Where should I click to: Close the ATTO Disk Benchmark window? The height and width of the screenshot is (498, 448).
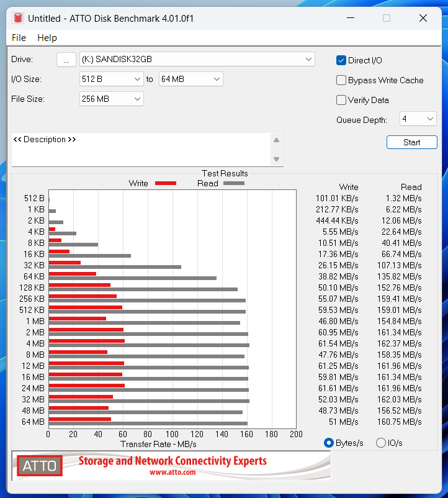[x=423, y=18]
